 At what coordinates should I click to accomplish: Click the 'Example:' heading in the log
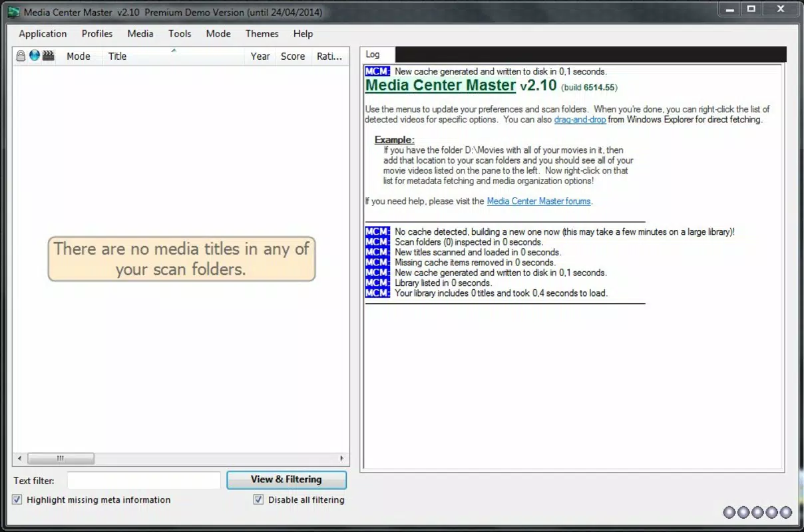click(x=394, y=140)
